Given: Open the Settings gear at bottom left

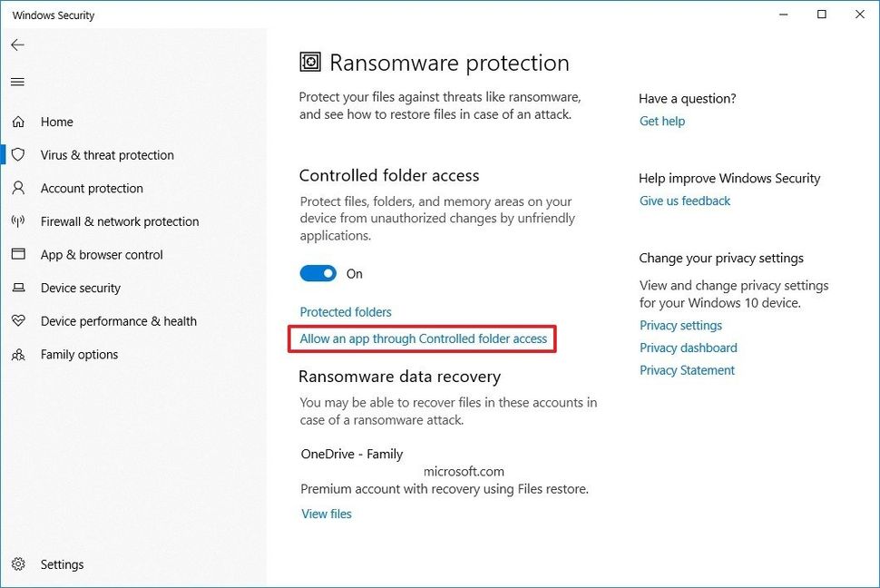Looking at the screenshot, I should point(19,563).
